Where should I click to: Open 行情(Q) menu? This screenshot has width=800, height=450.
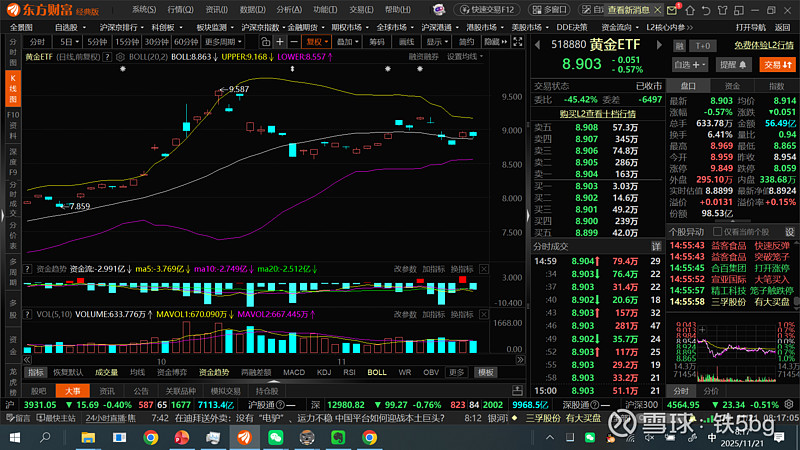pyautogui.click(x=180, y=10)
